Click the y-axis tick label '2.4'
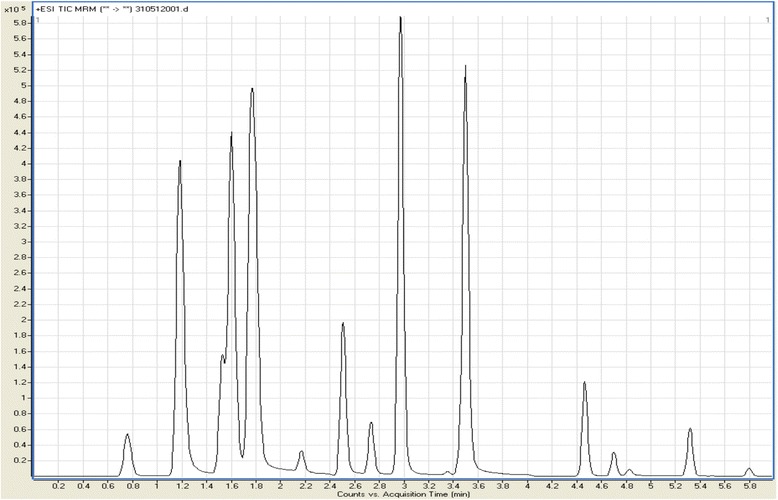 coord(21,289)
